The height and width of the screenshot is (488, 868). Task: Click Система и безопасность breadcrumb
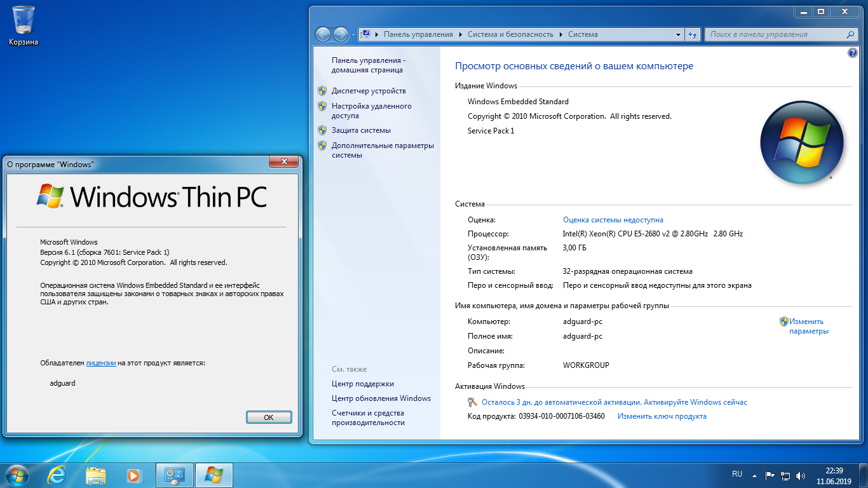point(510,34)
